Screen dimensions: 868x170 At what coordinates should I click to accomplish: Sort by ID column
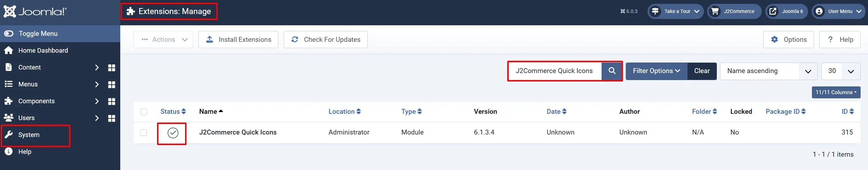point(848,111)
